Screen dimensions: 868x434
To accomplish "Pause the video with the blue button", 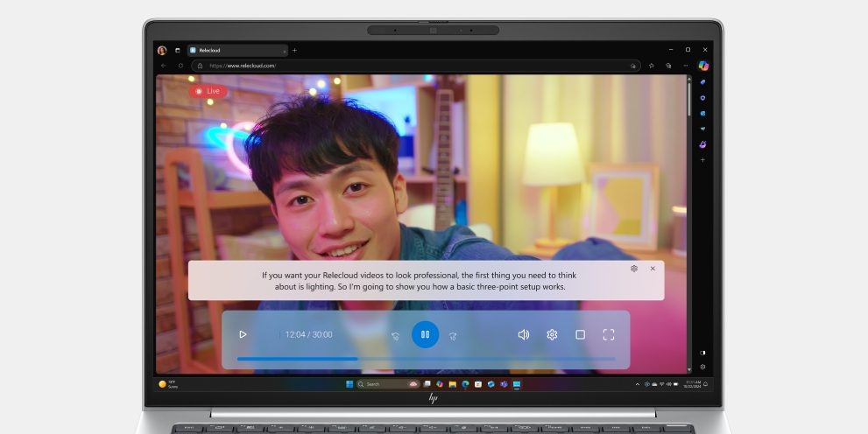I will [x=425, y=334].
